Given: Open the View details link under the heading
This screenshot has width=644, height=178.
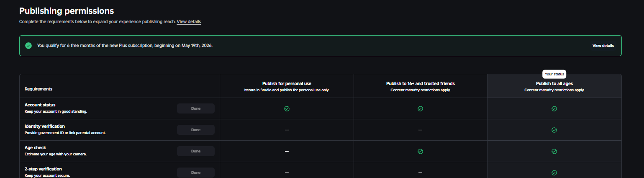Looking at the screenshot, I should (189, 21).
